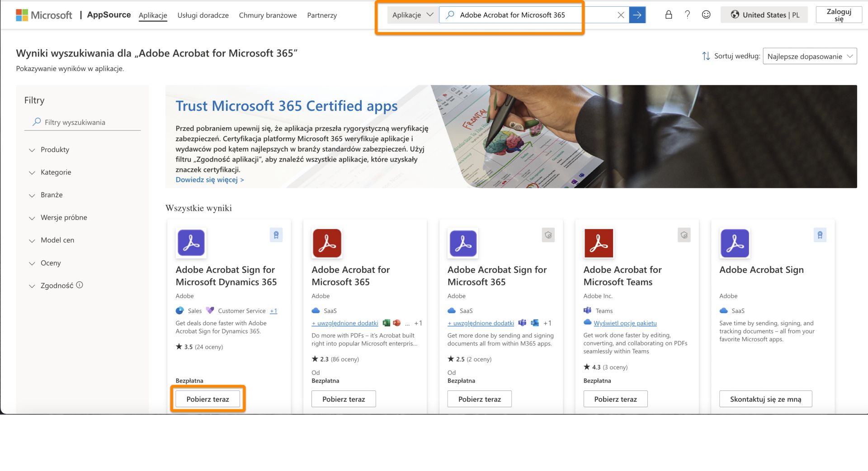This screenshot has width=868, height=471.
Task: Open the AppSource home link
Action: tap(109, 15)
